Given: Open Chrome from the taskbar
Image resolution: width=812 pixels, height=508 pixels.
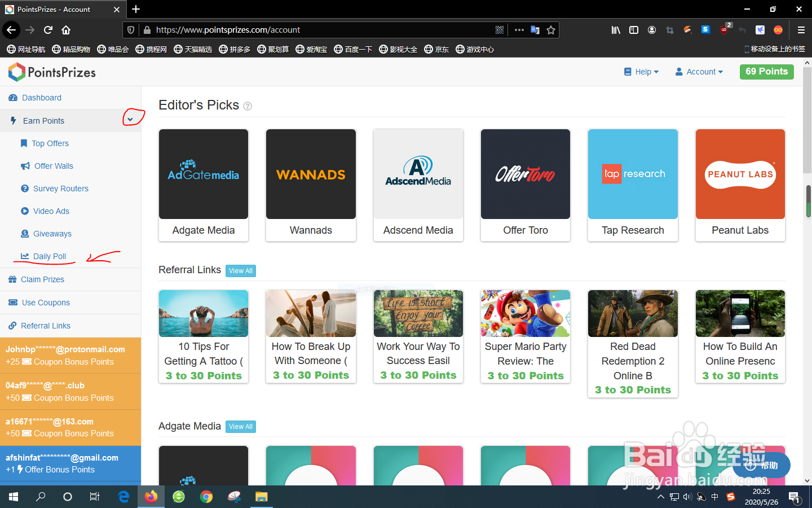Looking at the screenshot, I should pyautogui.click(x=206, y=497).
